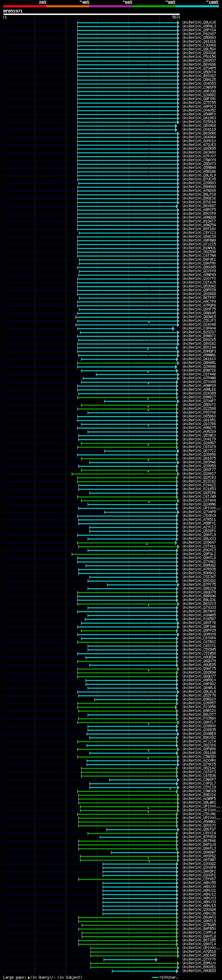Select label UniRef100_O04052
The width and height of the screenshot is (222, 980).
[x=199, y=110]
